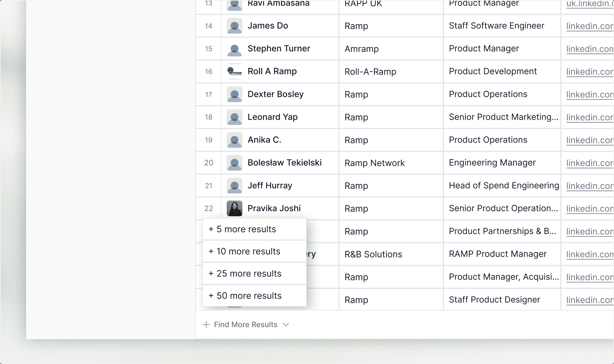Click Anika C.'s avatar icon
The width and height of the screenshot is (614, 364).
point(234,140)
